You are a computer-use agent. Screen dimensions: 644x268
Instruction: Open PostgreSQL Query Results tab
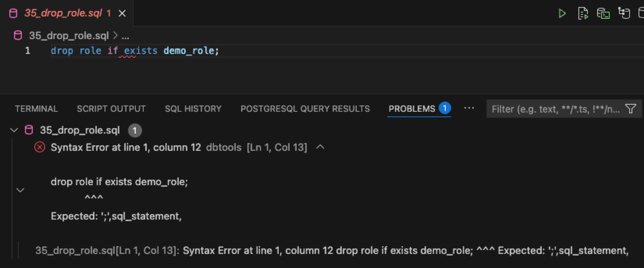(305, 109)
